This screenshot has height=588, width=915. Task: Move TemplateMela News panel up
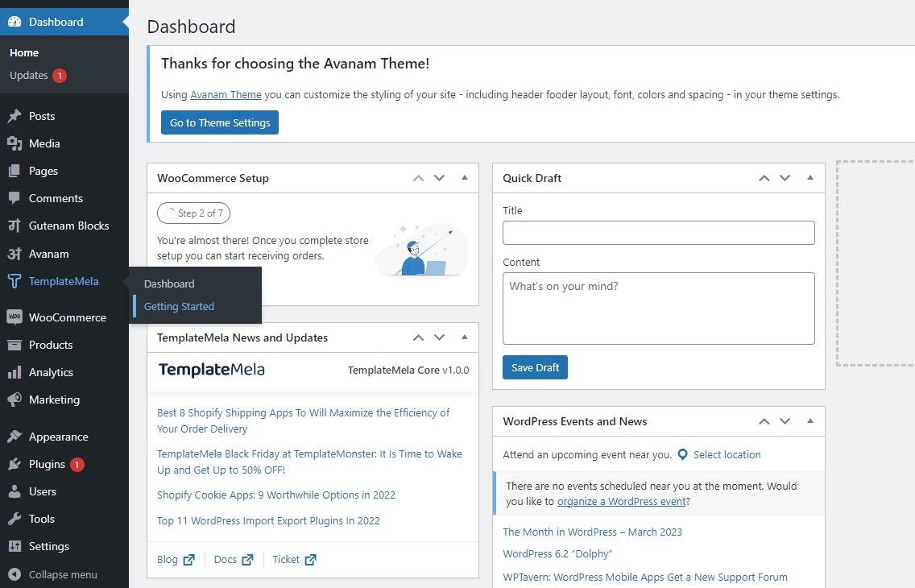418,337
